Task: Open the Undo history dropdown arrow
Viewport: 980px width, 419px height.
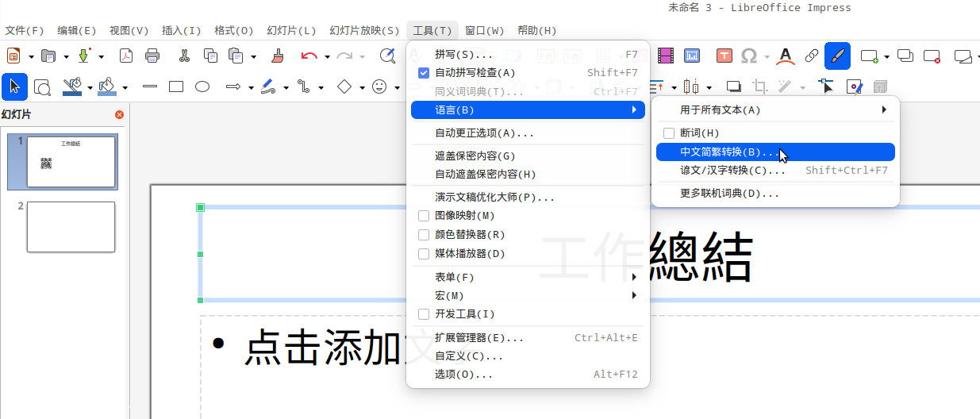Action: (x=327, y=56)
